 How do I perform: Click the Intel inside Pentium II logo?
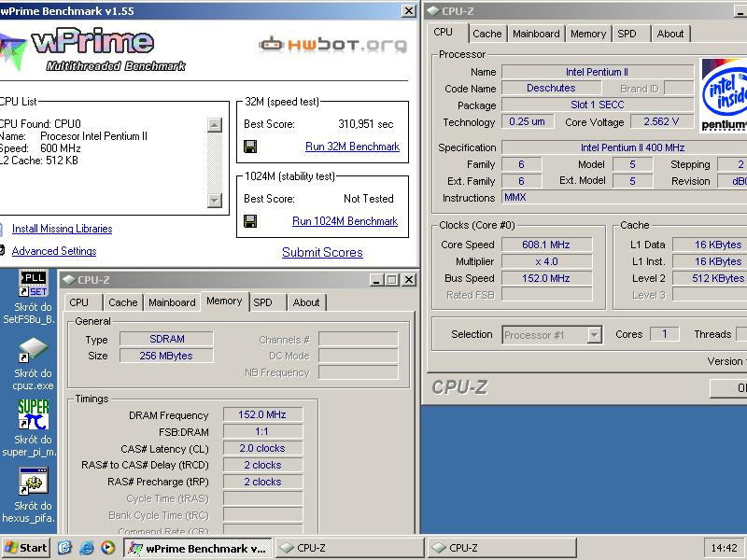tap(724, 95)
